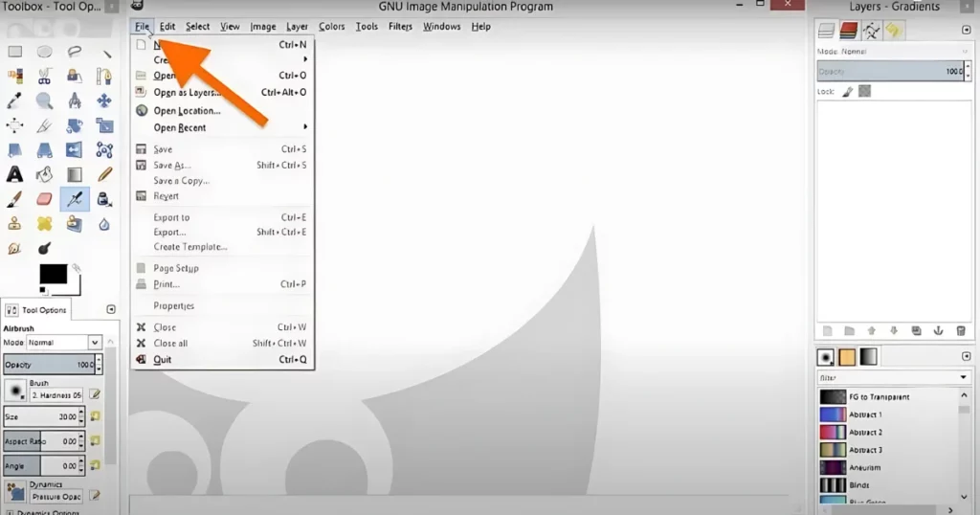This screenshot has width=980, height=515.
Task: Open Gradients dock tab configuration menu
Action: coord(966,356)
